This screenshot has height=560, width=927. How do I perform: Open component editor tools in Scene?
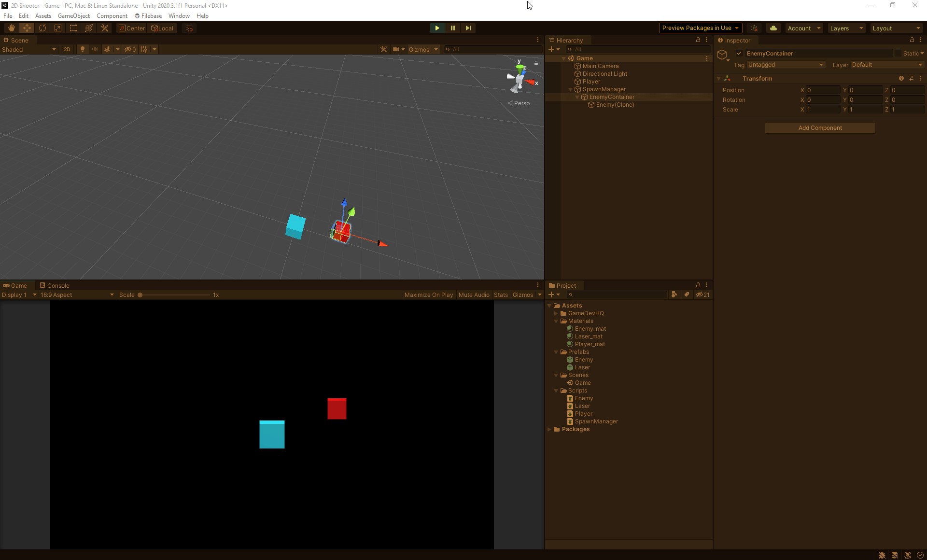point(384,49)
